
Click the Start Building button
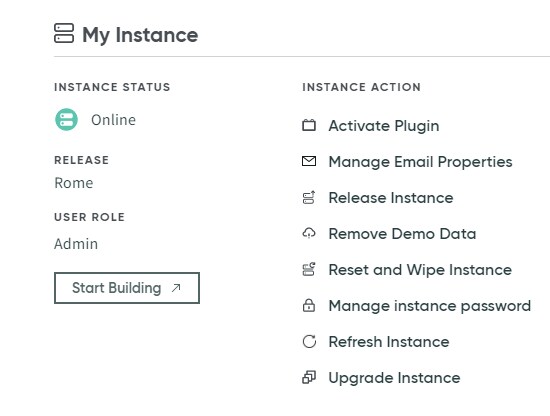click(x=127, y=288)
